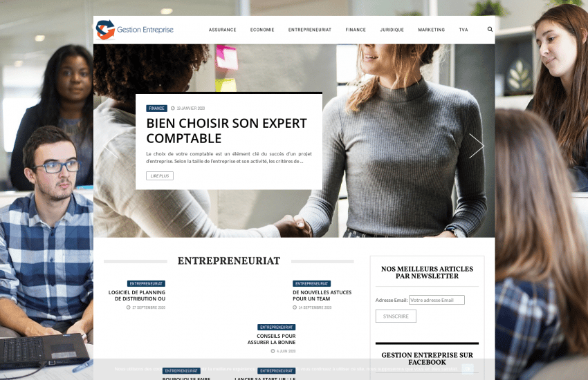Accept cookies with the OK button
Screen dimensions: 588x380
pyautogui.click(x=467, y=369)
